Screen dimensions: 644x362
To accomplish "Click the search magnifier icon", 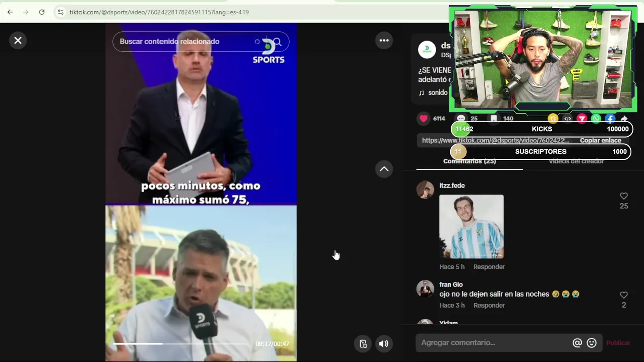I will [277, 42].
